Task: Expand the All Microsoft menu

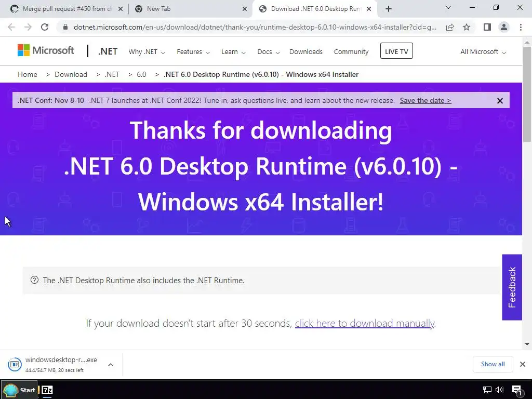Action: (x=483, y=52)
